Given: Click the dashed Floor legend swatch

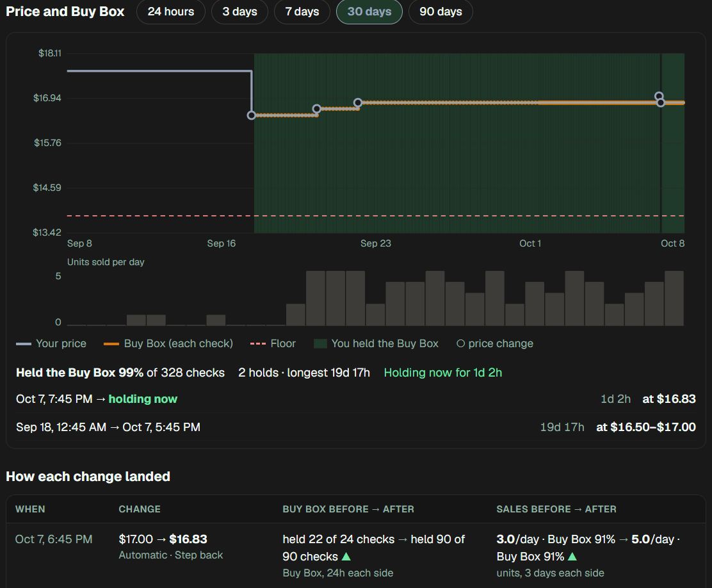Looking at the screenshot, I should (x=258, y=344).
